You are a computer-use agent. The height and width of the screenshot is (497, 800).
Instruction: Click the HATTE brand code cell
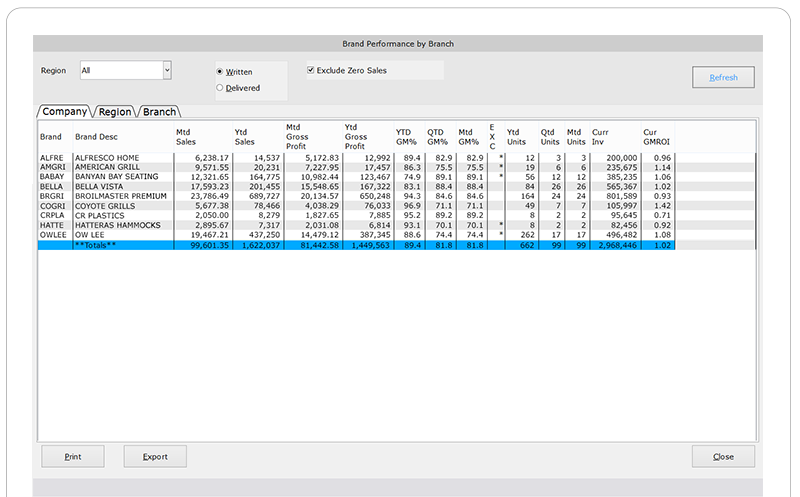point(52,226)
